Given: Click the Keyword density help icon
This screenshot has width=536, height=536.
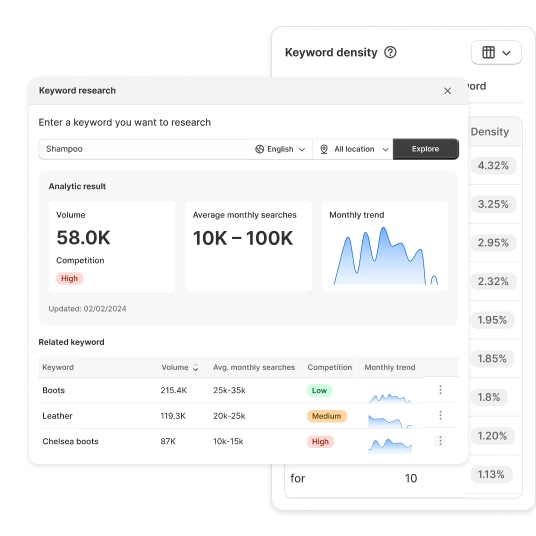Looking at the screenshot, I should (x=390, y=52).
